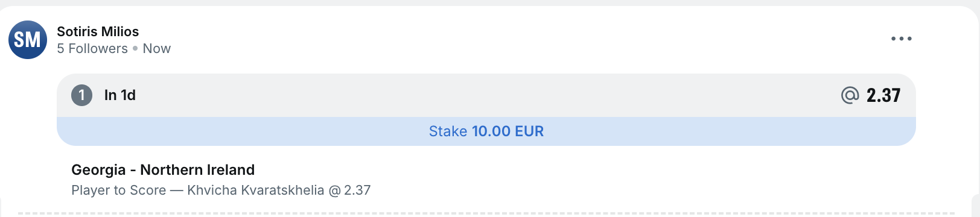
Task: Click the numbered 1 selection badge
Action: point(81,95)
